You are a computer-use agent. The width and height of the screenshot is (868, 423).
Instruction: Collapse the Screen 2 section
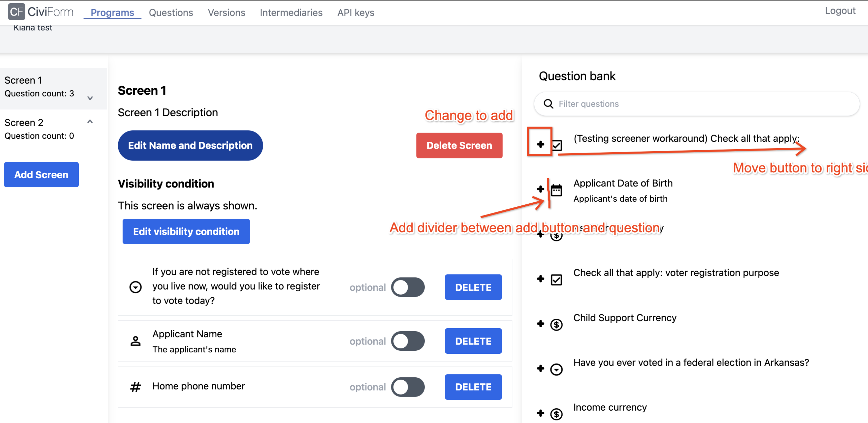(90, 122)
